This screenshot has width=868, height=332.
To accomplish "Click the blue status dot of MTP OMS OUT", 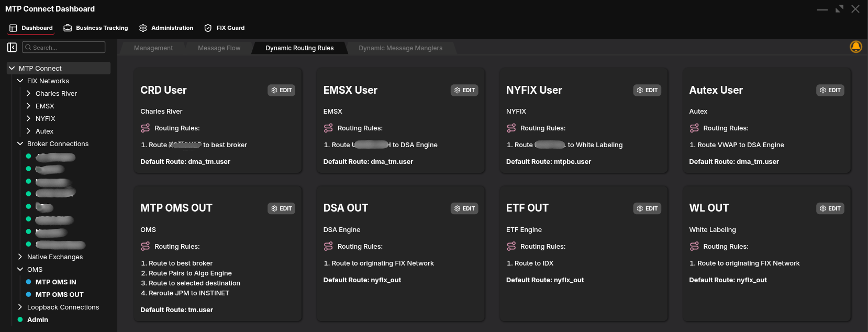I will coord(29,294).
